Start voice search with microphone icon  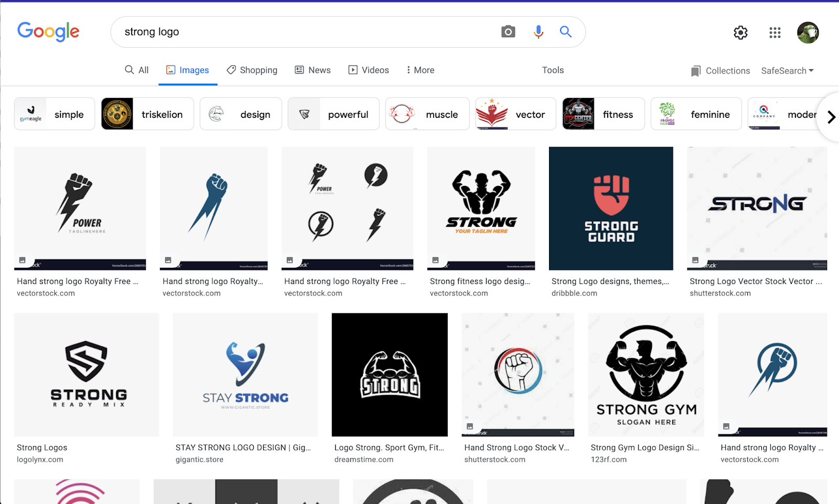click(538, 32)
